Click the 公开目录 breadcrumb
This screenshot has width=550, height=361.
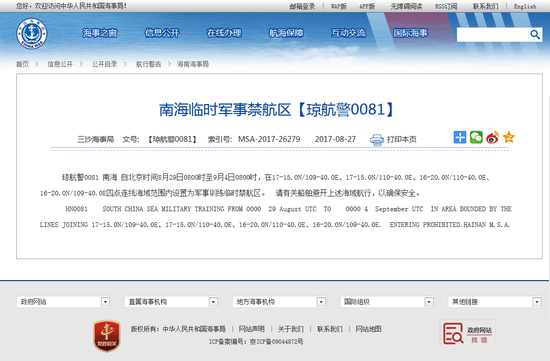click(105, 64)
